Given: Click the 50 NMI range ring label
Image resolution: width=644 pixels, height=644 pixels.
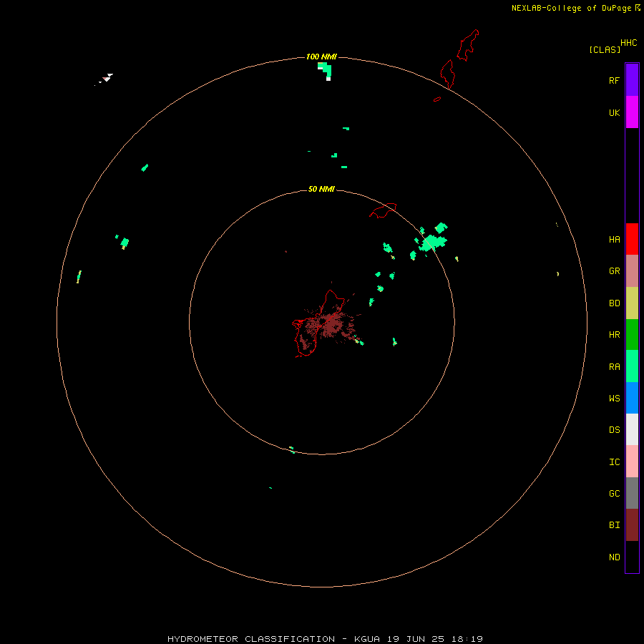Looking at the screenshot, I should (x=321, y=189).
